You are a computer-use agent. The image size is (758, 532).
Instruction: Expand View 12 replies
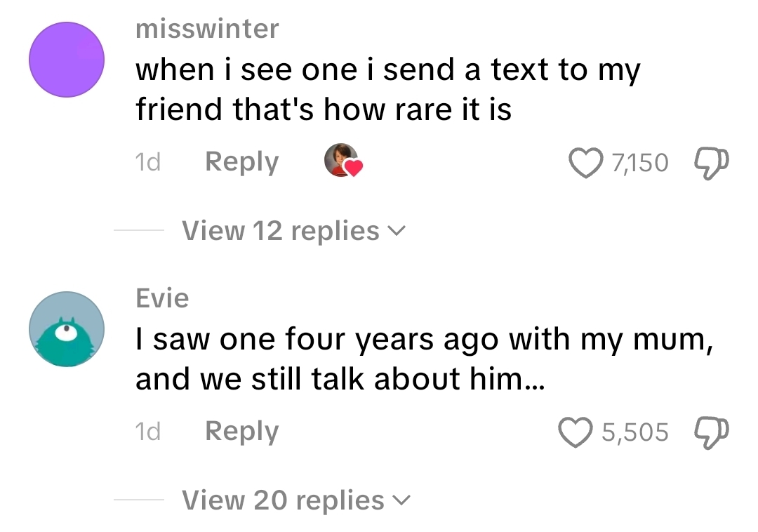281,231
